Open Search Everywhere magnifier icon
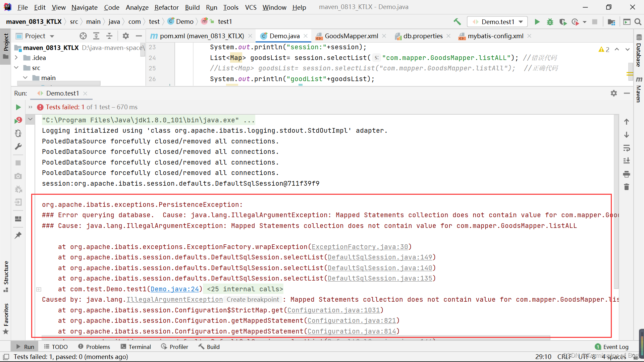 [638, 22]
